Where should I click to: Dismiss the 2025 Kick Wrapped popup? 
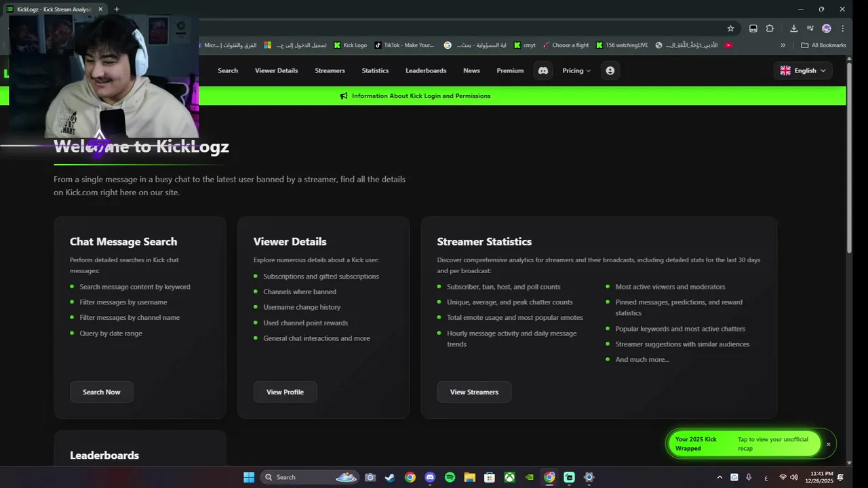[828, 444]
